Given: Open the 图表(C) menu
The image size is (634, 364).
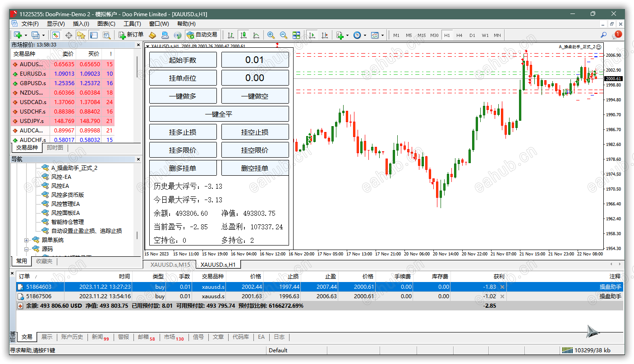Looking at the screenshot, I should [106, 24].
